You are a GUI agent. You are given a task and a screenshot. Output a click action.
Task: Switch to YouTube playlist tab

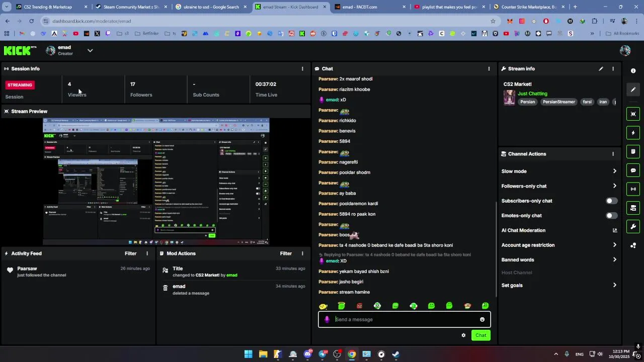click(x=449, y=7)
